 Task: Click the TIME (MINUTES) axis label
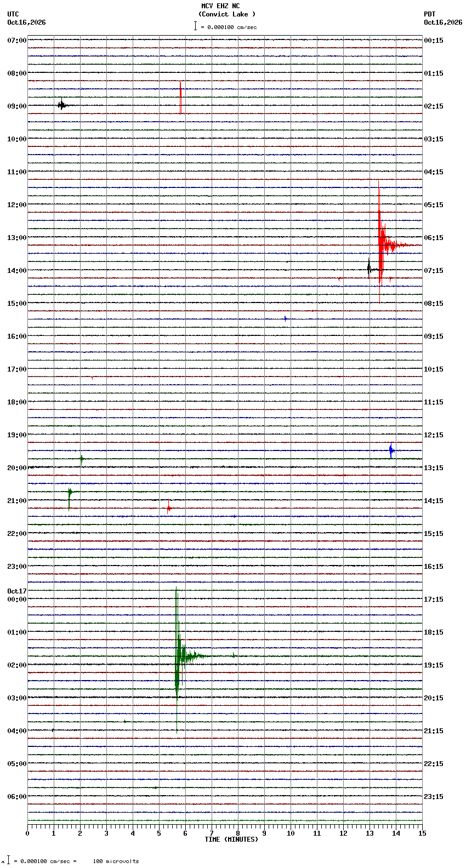pos(231,840)
